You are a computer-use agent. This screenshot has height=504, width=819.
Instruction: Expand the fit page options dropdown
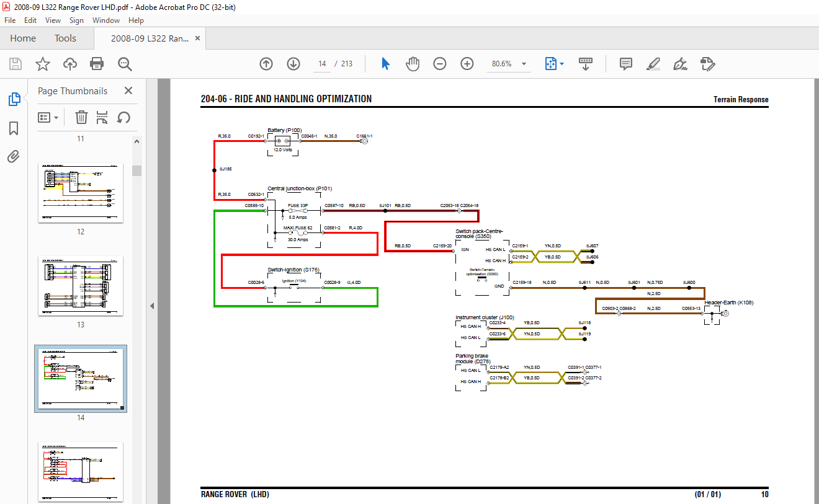pos(554,64)
